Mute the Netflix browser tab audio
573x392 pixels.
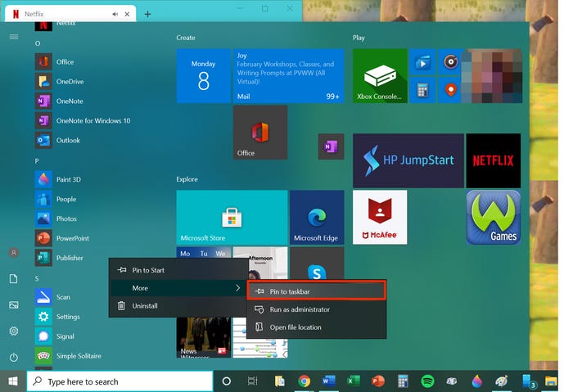point(115,14)
